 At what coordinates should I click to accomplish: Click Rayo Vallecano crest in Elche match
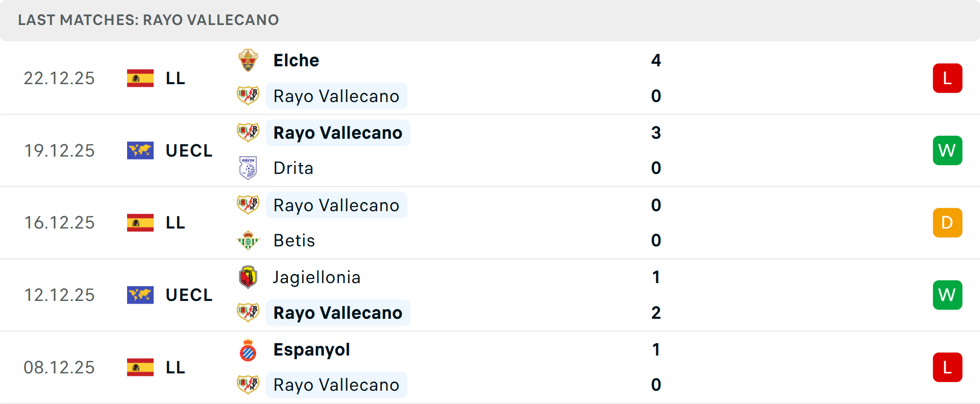248,96
